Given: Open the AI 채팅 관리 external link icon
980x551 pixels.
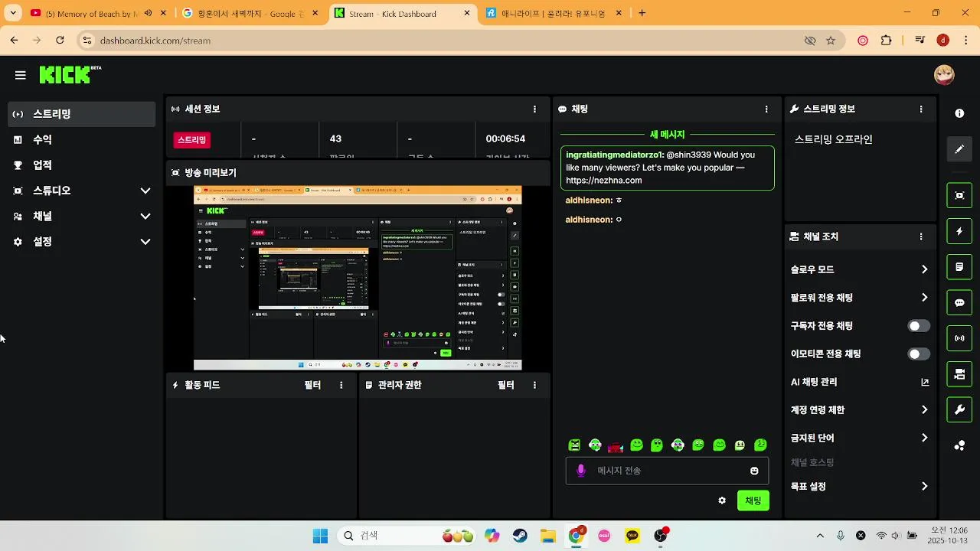Looking at the screenshot, I should point(925,382).
